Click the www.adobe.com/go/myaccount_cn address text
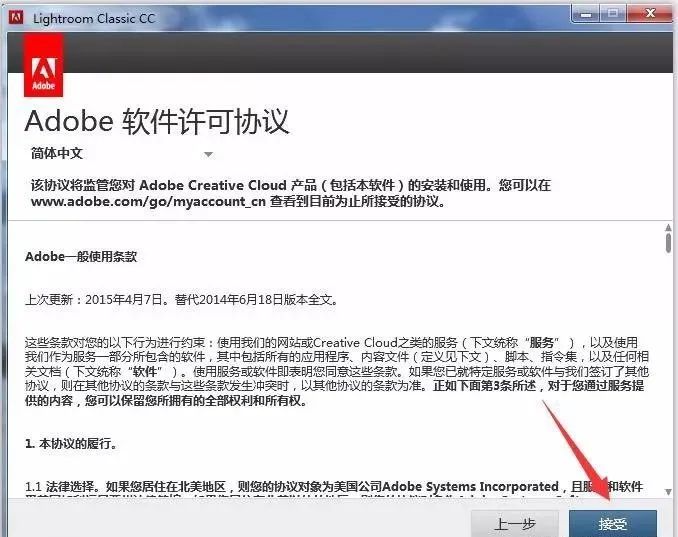Image resolution: width=678 pixels, height=537 pixels. [x=148, y=201]
